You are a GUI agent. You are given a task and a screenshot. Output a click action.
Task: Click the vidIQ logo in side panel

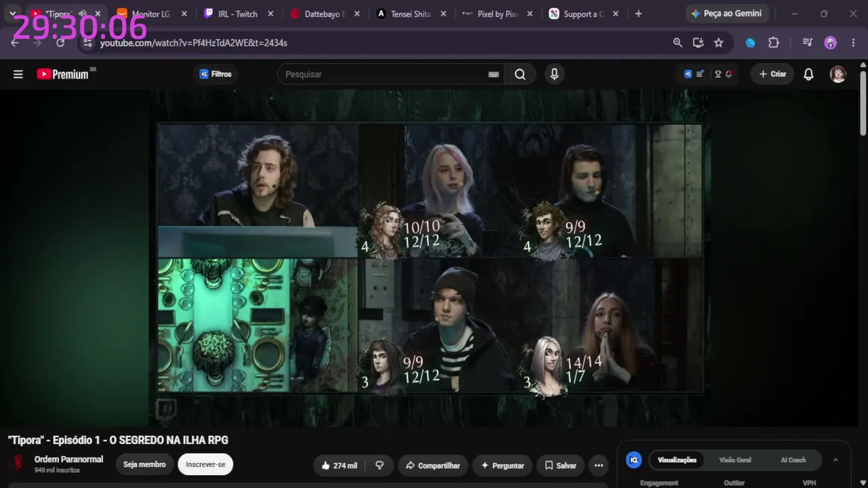tap(634, 460)
